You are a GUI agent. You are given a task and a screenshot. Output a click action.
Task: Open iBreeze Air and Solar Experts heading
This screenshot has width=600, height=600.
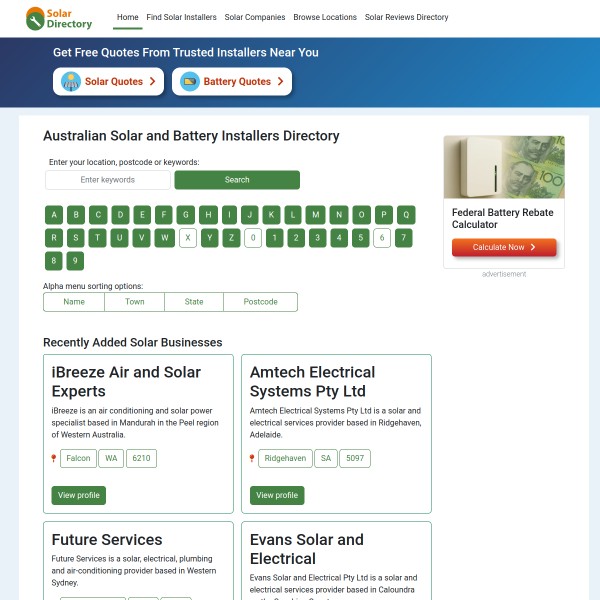click(126, 382)
